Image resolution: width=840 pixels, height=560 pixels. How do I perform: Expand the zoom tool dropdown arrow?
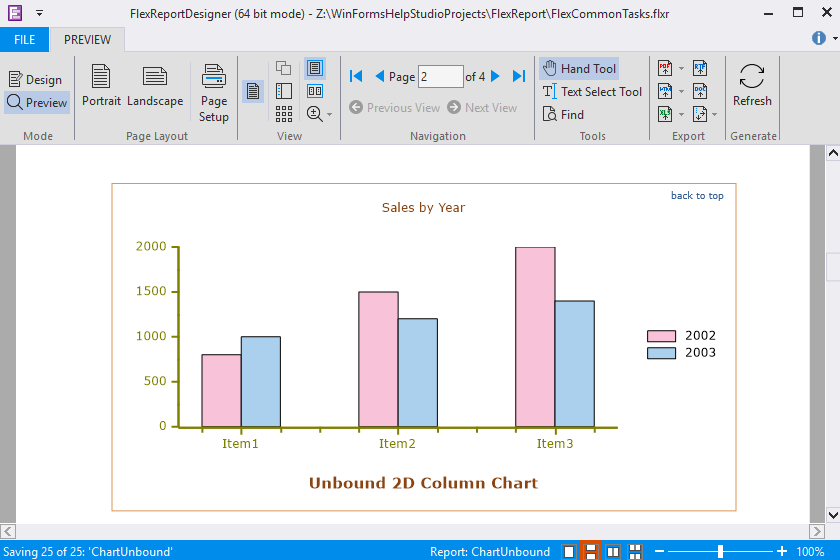pyautogui.click(x=331, y=115)
